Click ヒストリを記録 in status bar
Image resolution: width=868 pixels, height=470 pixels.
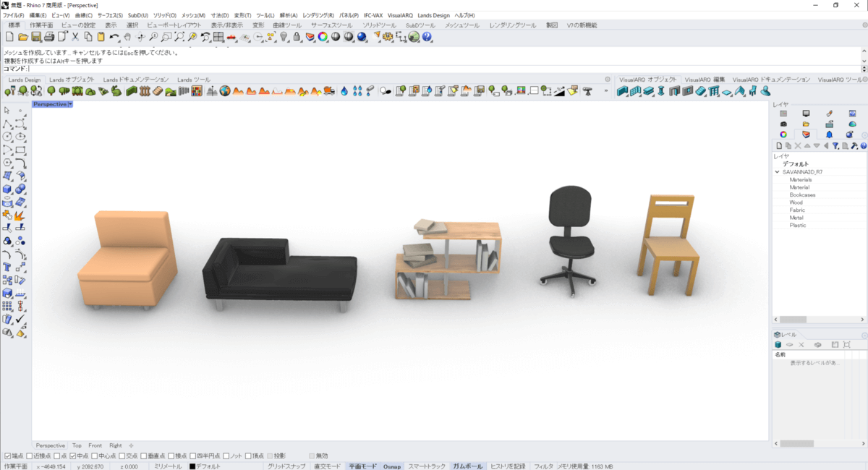pos(508,466)
